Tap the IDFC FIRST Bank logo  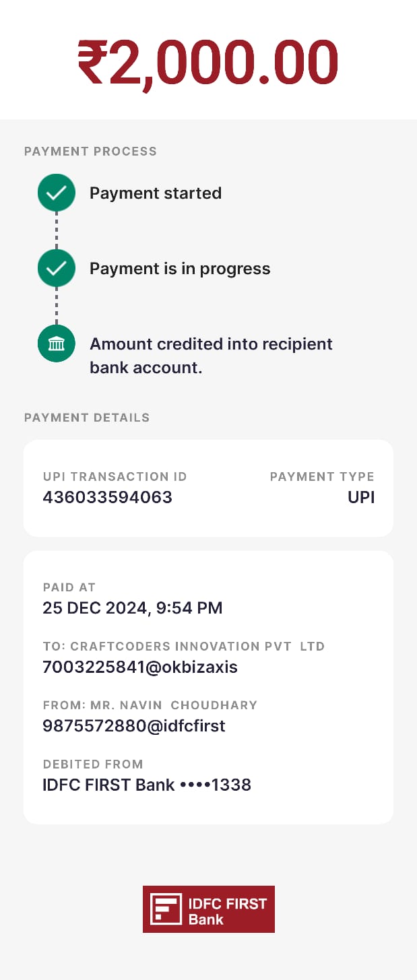(208, 909)
